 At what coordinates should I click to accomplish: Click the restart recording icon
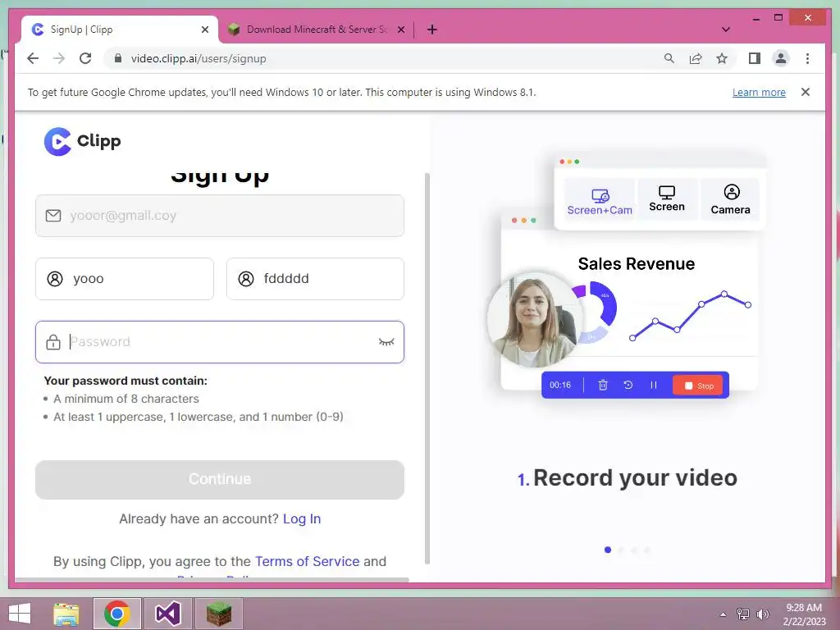pos(628,385)
